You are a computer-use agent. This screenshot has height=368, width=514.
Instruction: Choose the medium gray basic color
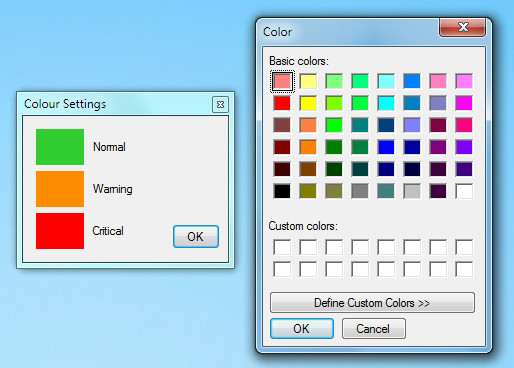pos(360,191)
